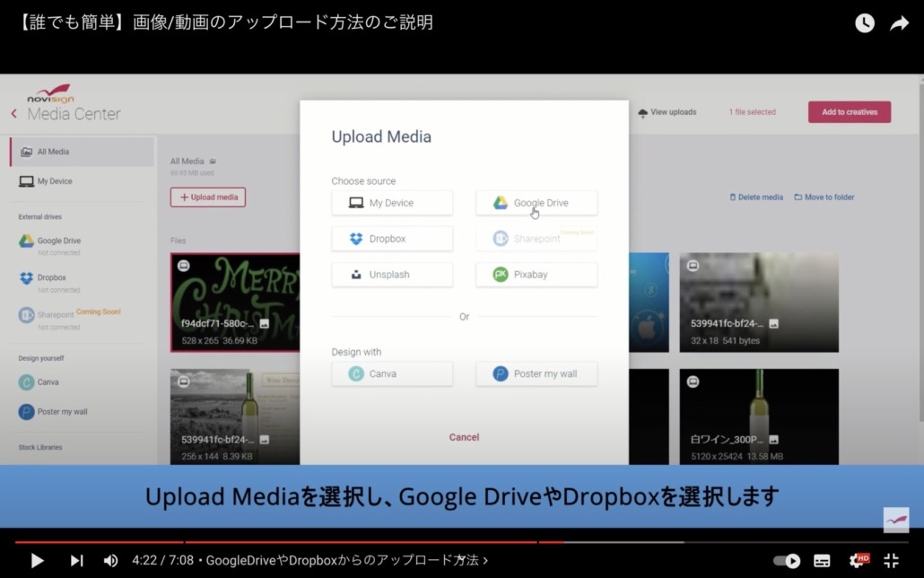The width and height of the screenshot is (924, 578).
Task: Click the time display 4:22 / 7:08
Action: tap(162, 560)
